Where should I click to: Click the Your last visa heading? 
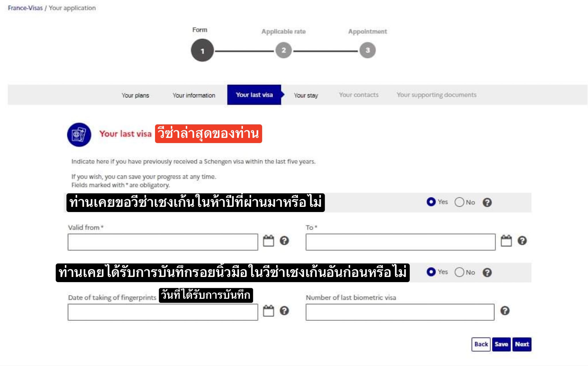[125, 134]
